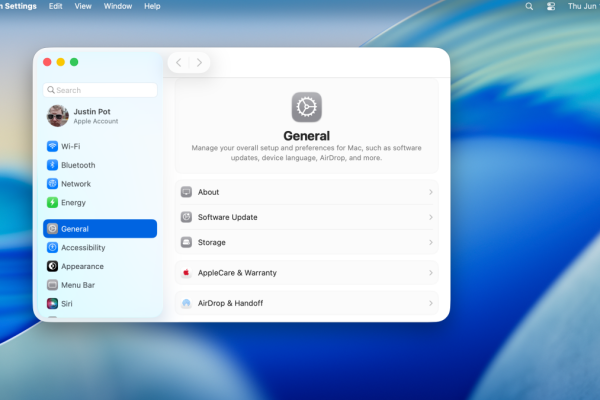Image resolution: width=600 pixels, height=400 pixels.
Task: Open the Help menu
Action: [x=152, y=7]
